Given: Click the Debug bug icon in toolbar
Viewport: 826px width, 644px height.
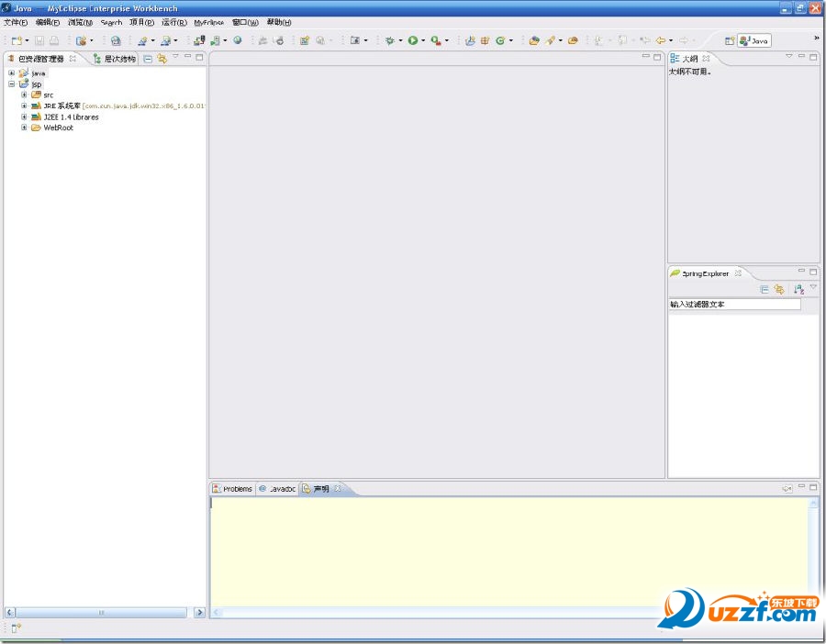Looking at the screenshot, I should coord(389,40).
